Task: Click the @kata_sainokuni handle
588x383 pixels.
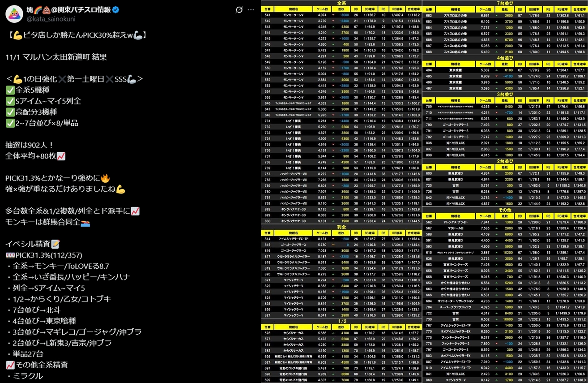Action: [x=51, y=19]
